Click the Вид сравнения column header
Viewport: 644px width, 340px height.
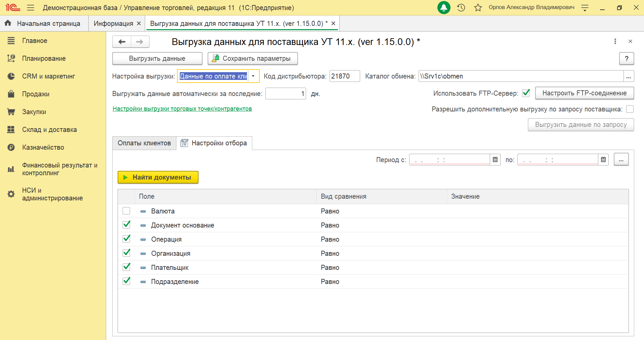(382, 196)
